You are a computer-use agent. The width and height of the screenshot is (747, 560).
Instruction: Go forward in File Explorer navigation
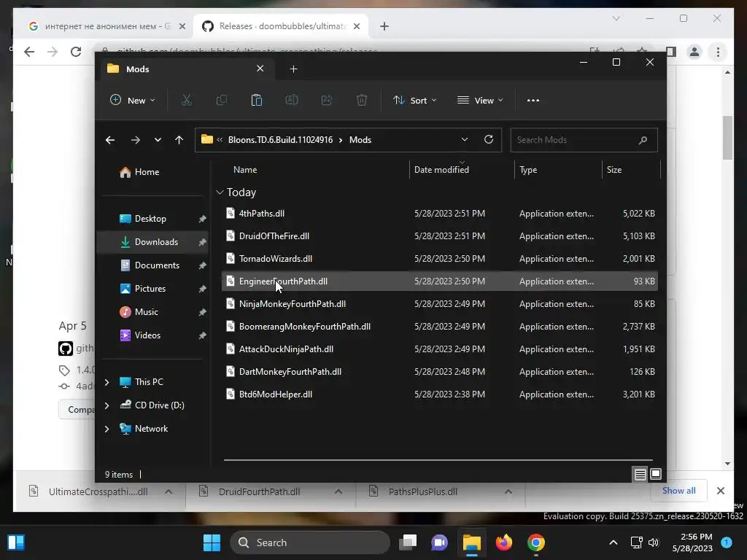[135, 139]
